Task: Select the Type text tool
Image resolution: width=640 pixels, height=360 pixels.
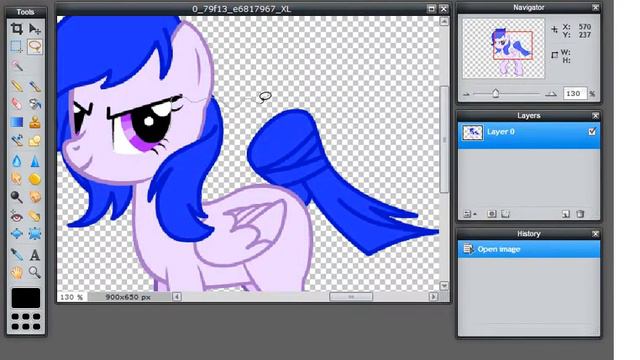Action: (x=35, y=254)
